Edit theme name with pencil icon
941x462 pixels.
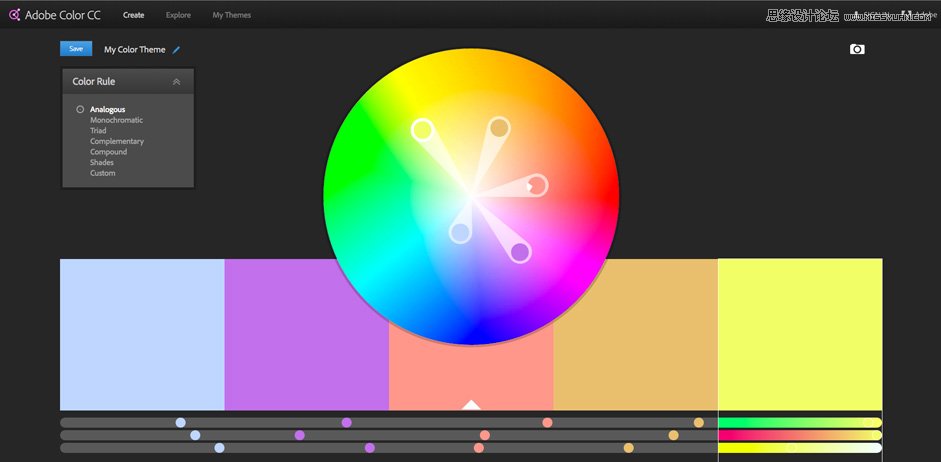click(176, 50)
